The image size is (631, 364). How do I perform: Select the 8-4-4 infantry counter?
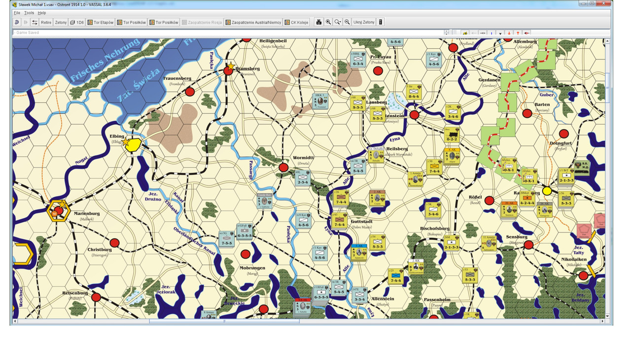coord(415,92)
